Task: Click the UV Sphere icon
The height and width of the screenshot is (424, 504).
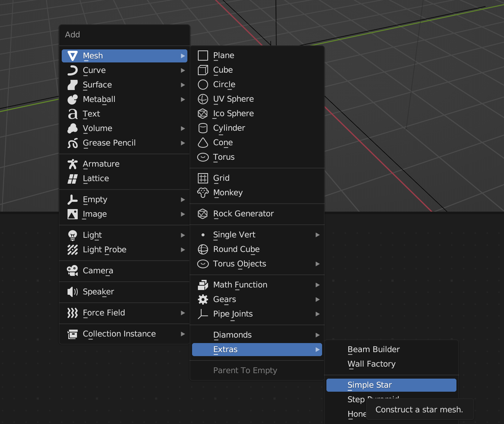Action: tap(203, 99)
